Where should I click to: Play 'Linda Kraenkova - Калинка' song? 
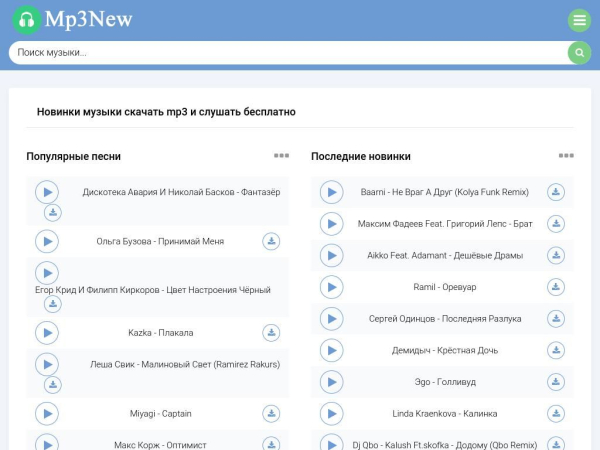click(332, 414)
